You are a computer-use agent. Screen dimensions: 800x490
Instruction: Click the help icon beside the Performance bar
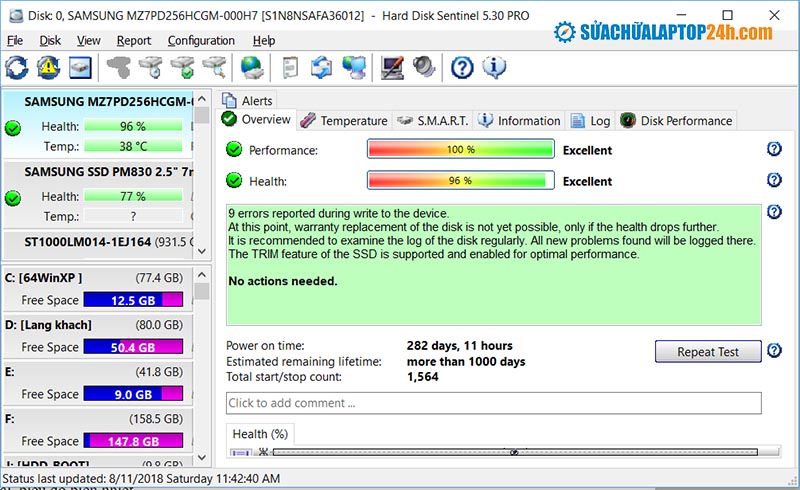click(x=773, y=149)
